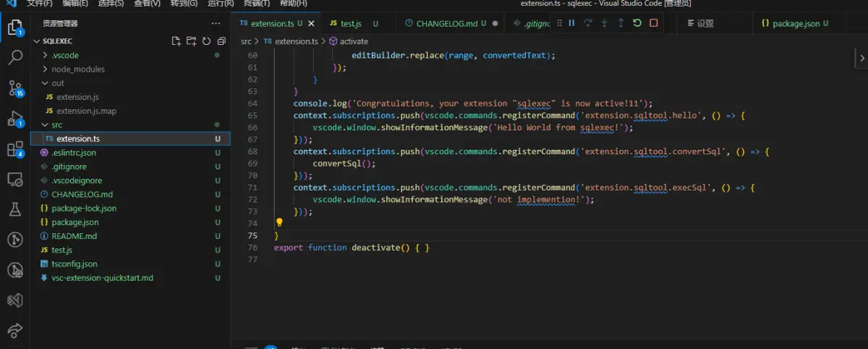Expand the .vscode folder
Screen dimensions: 868x349
[x=46, y=55]
